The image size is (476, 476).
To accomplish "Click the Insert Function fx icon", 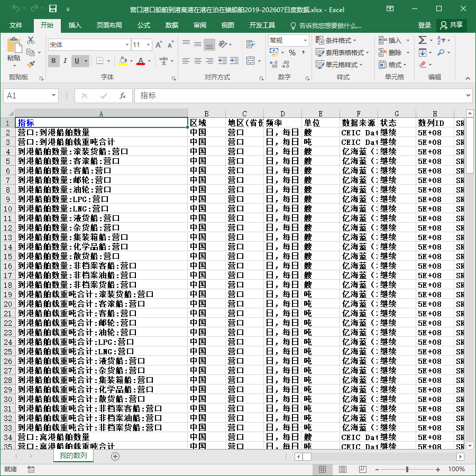I will coord(123,96).
